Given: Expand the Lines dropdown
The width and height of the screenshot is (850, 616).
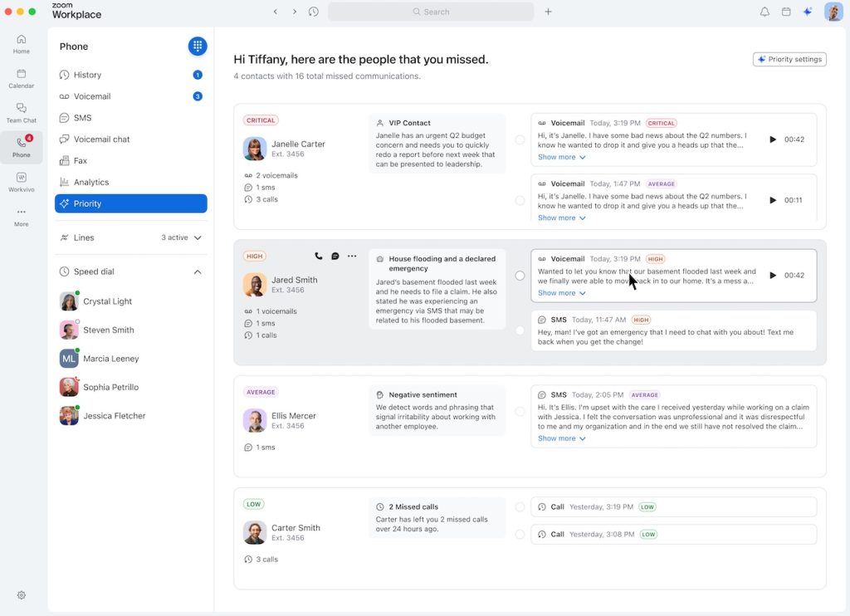Looking at the screenshot, I should tap(198, 237).
